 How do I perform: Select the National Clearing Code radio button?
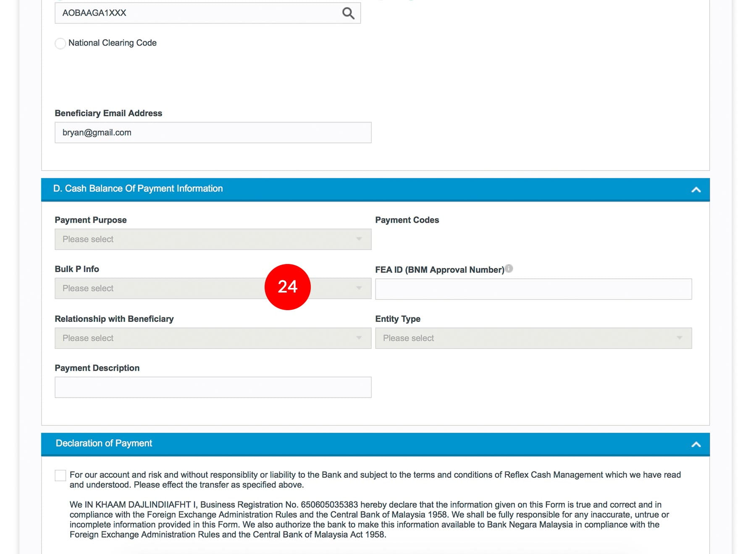click(x=60, y=43)
